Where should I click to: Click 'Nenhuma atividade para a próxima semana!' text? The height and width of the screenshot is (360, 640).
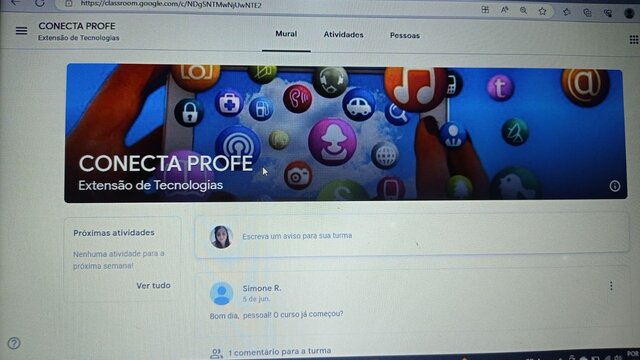pos(118,260)
